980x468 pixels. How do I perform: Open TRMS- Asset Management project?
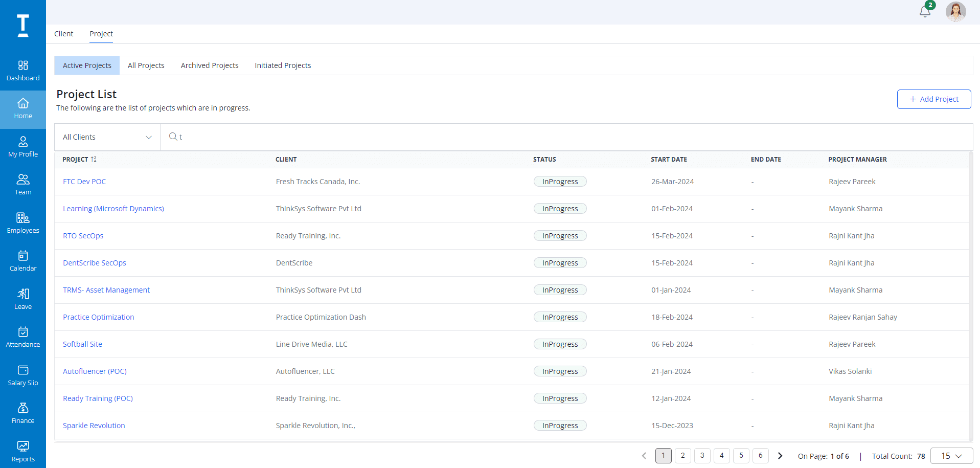106,290
